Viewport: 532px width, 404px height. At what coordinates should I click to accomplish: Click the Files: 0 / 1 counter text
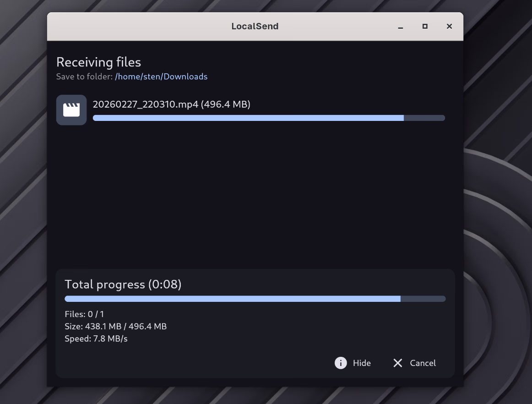pyautogui.click(x=84, y=314)
